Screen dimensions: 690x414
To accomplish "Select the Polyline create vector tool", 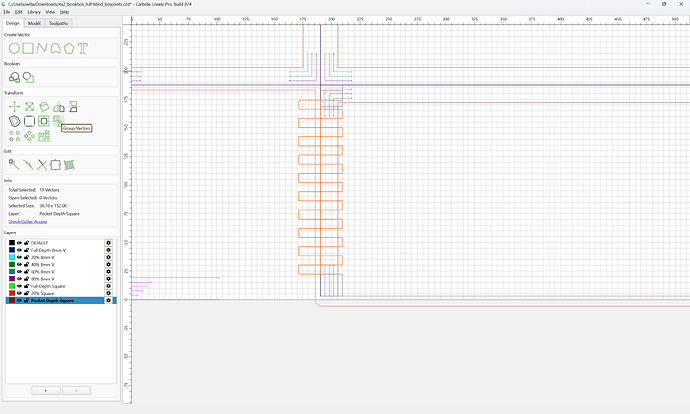I will (42, 48).
